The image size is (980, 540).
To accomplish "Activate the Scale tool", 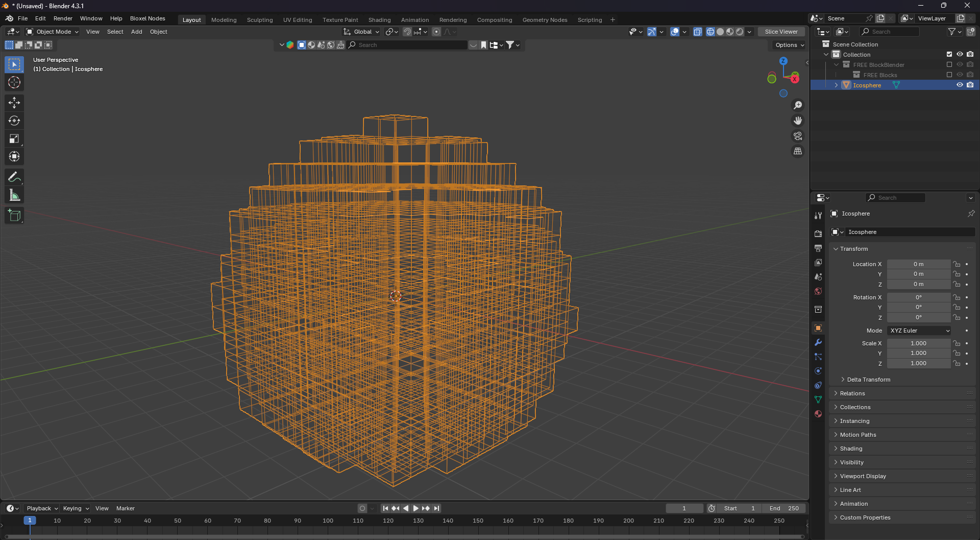I will coord(14,138).
